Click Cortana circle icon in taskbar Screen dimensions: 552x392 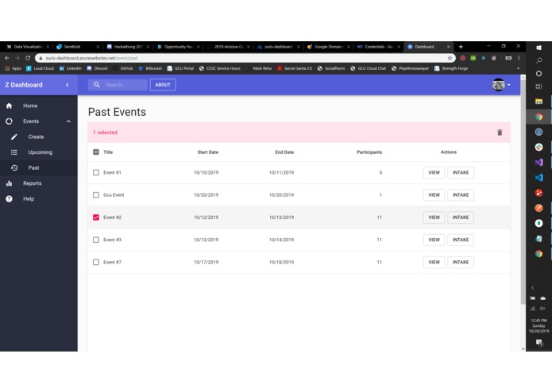(x=538, y=74)
